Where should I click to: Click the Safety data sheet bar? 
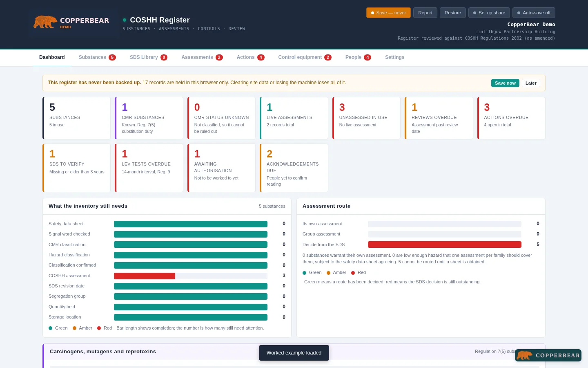pos(191,224)
